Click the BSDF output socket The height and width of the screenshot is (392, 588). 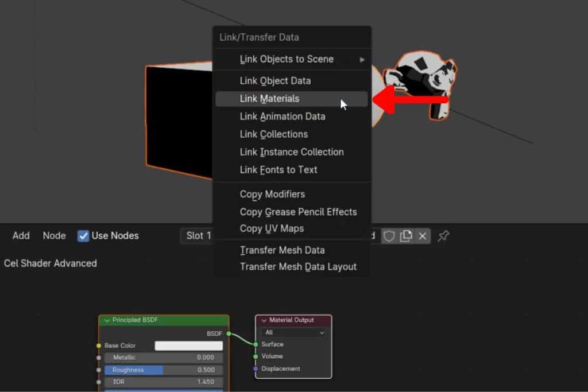[229, 333]
